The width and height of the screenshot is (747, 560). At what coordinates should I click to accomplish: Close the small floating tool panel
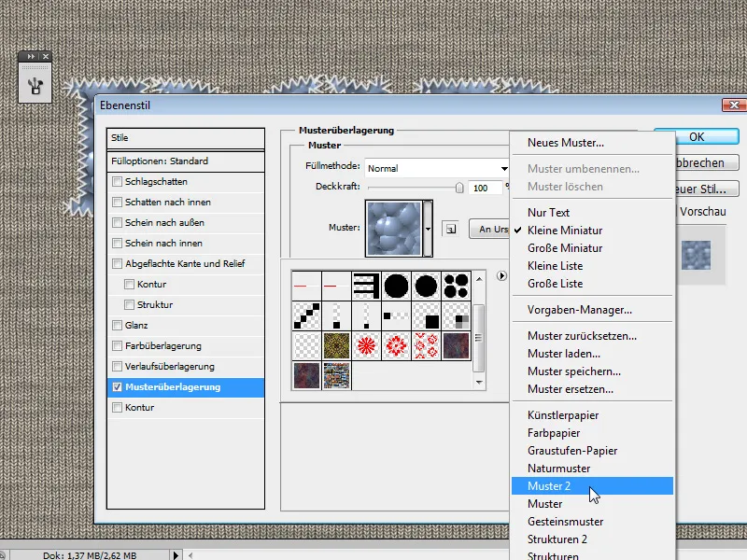click(x=46, y=56)
